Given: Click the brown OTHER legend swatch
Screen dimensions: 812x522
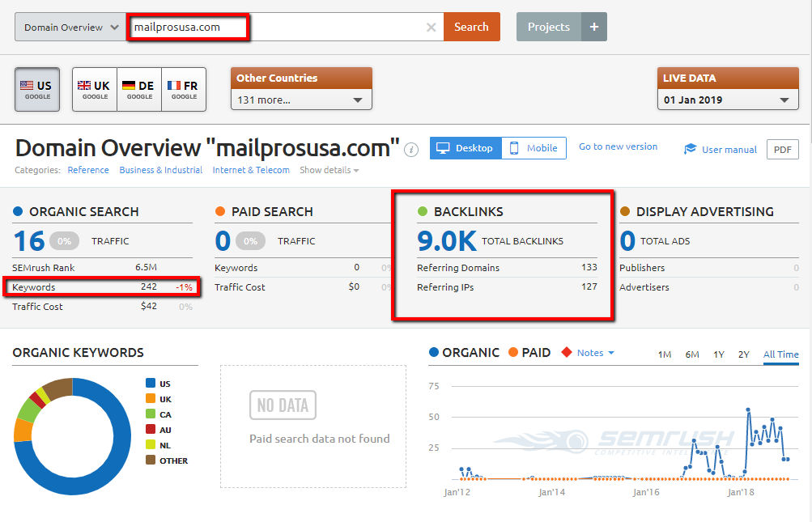Looking at the screenshot, I should point(151,460).
